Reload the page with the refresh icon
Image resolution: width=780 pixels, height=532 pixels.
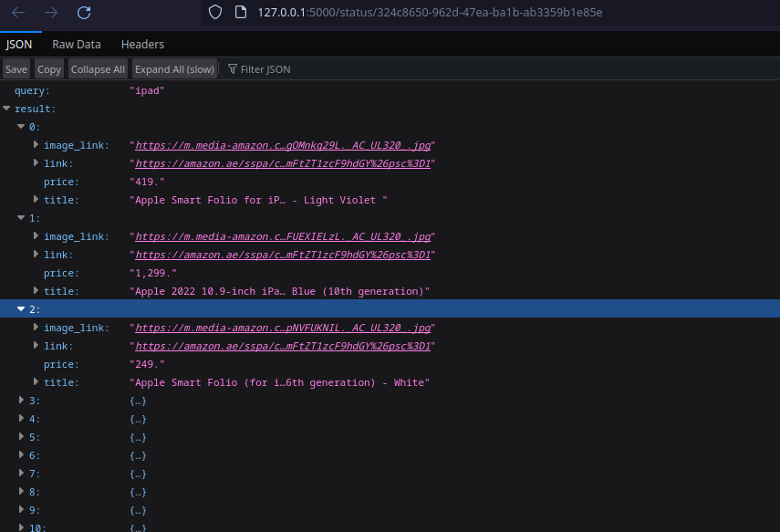[84, 13]
